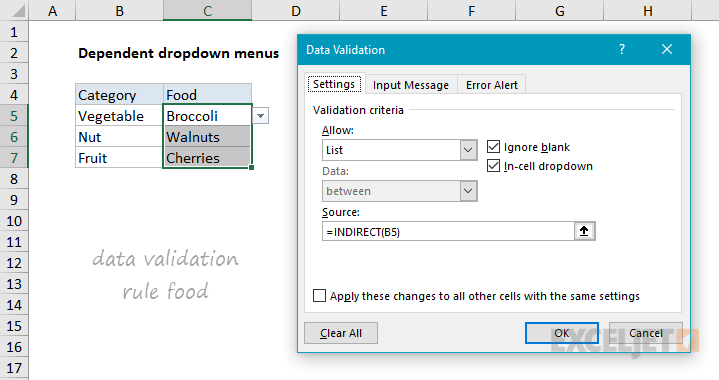This screenshot has width=719, height=380.
Task: Select row 9 header
Action: click(x=14, y=200)
